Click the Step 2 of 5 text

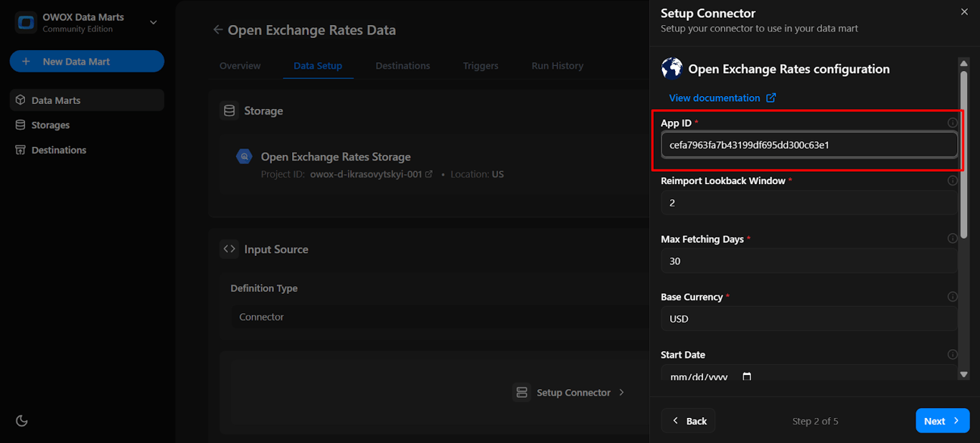point(815,421)
